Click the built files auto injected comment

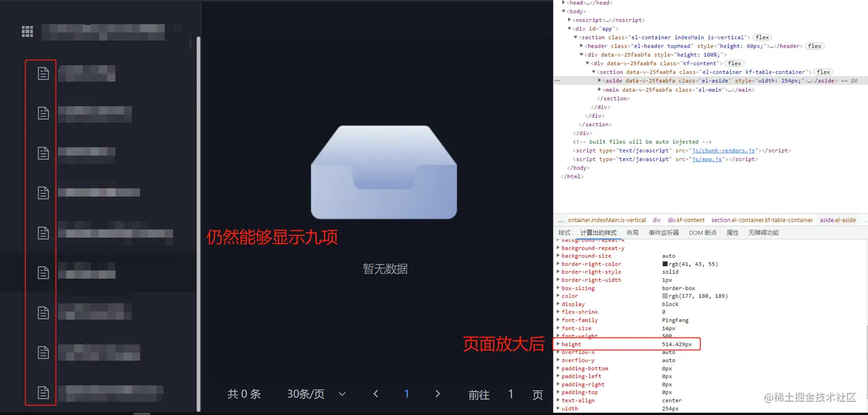point(642,142)
